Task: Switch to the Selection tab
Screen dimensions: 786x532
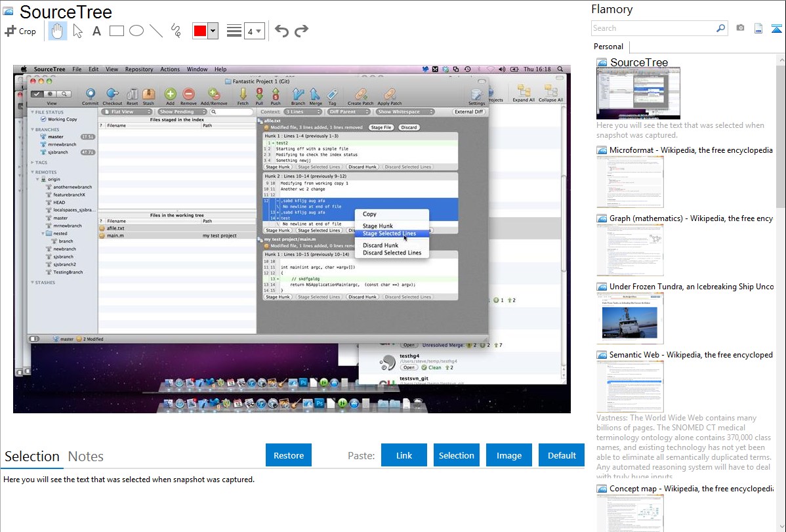Action: pyautogui.click(x=32, y=457)
